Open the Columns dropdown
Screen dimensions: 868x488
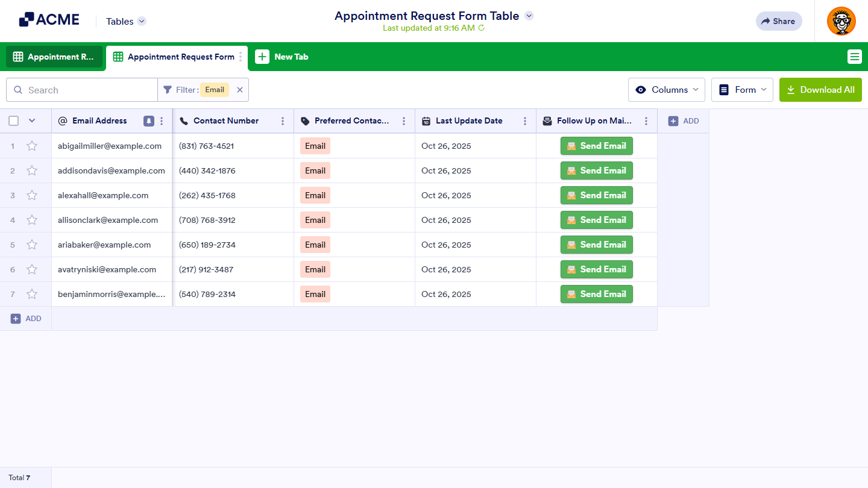pos(666,89)
